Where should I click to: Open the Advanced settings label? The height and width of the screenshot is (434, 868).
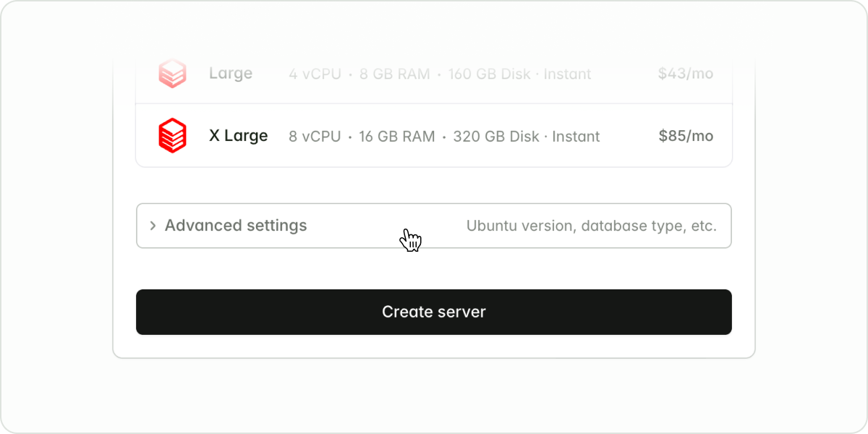point(236,226)
